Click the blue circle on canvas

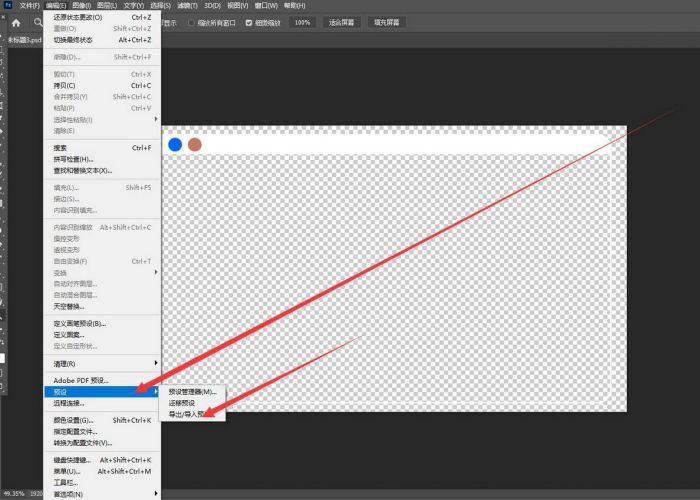[175, 144]
